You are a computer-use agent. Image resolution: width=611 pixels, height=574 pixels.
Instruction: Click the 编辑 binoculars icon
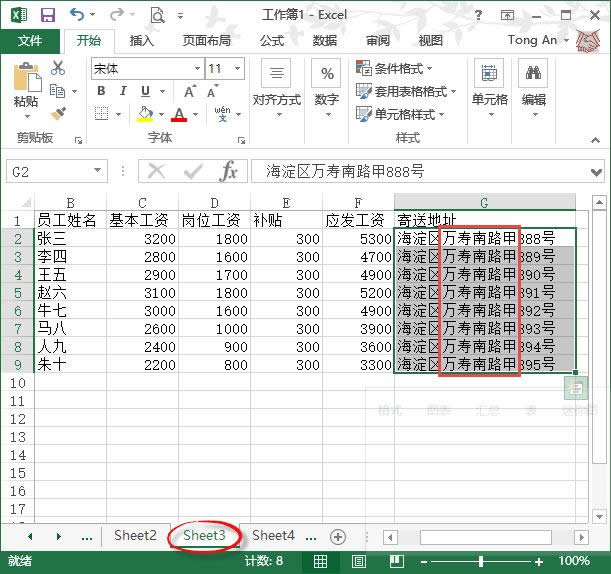click(x=534, y=73)
